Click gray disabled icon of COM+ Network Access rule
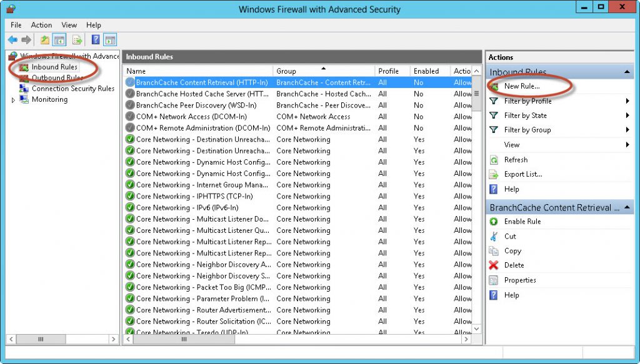The width and height of the screenshot is (640, 364). click(130, 117)
